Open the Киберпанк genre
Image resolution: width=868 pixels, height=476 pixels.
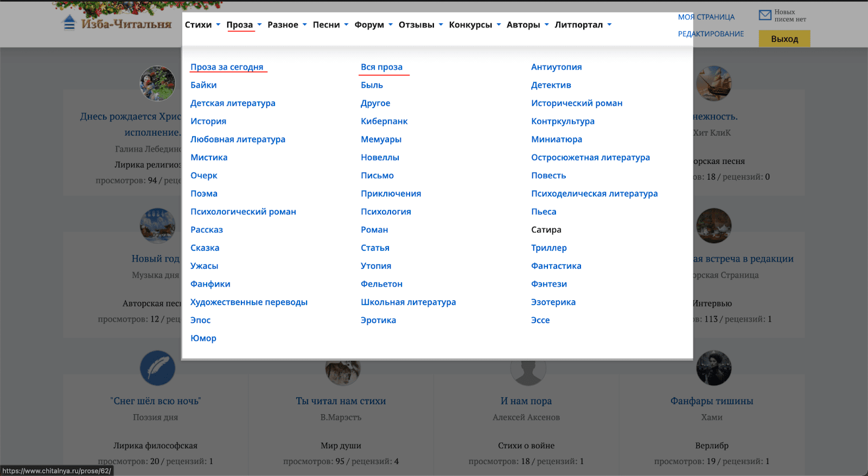[384, 121]
